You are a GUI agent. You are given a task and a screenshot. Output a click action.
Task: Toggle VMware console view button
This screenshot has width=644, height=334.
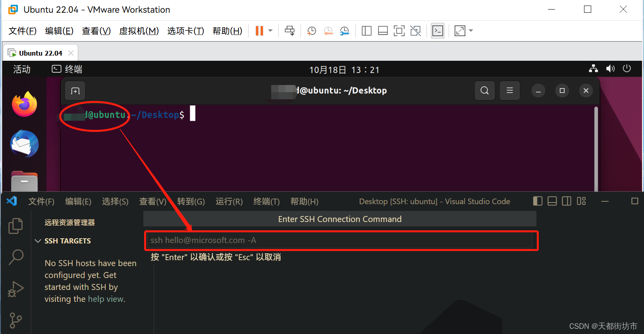coord(438,31)
